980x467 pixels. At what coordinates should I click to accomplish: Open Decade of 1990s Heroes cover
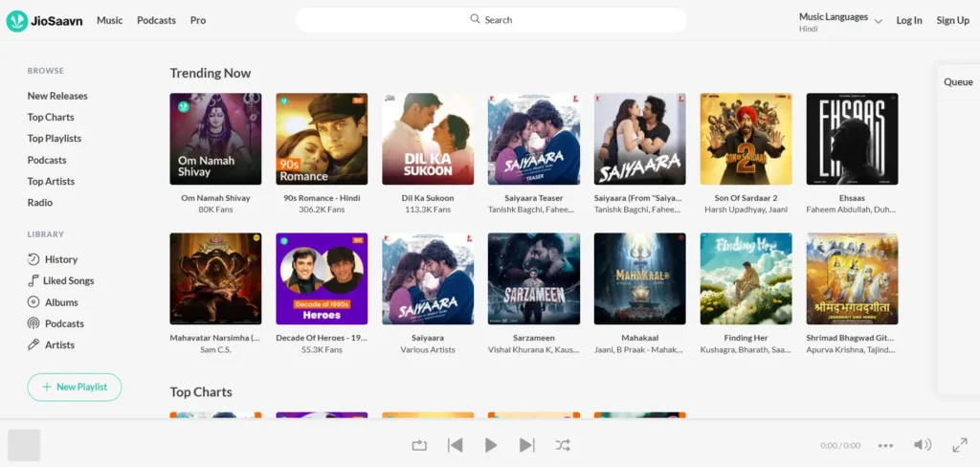tap(322, 278)
